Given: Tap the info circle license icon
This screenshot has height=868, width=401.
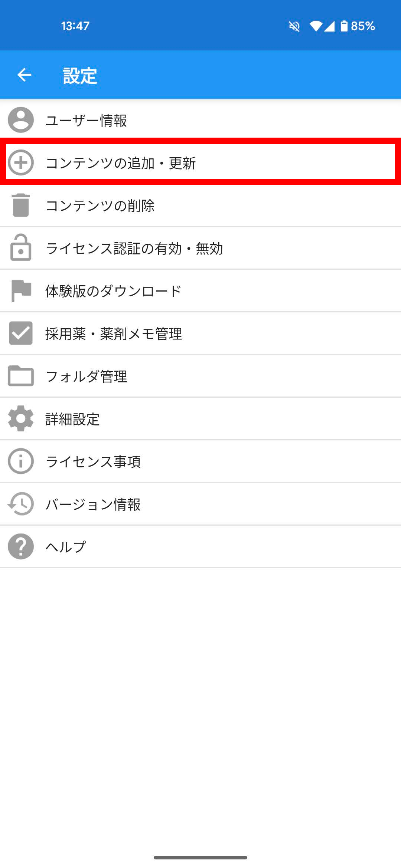Looking at the screenshot, I should [21, 461].
